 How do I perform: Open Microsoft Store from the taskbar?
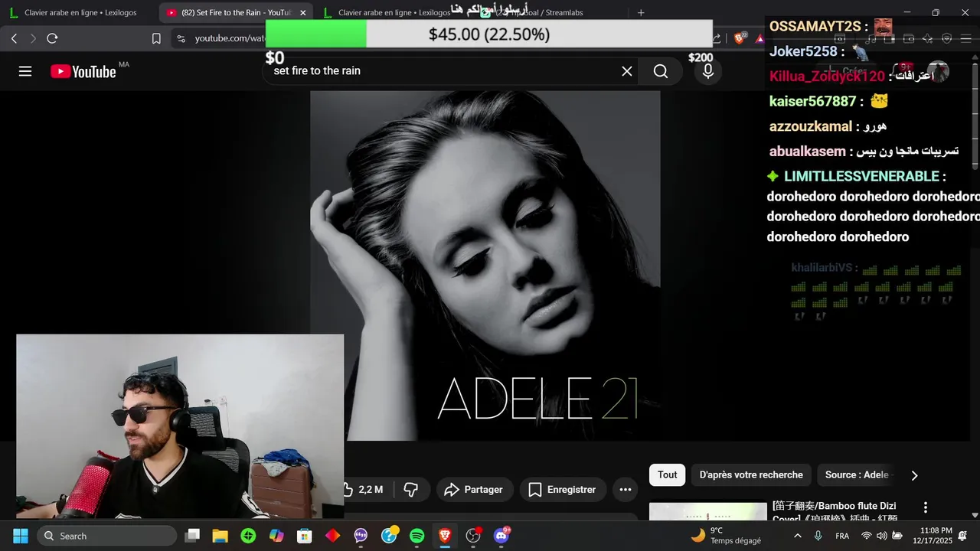[x=305, y=536]
